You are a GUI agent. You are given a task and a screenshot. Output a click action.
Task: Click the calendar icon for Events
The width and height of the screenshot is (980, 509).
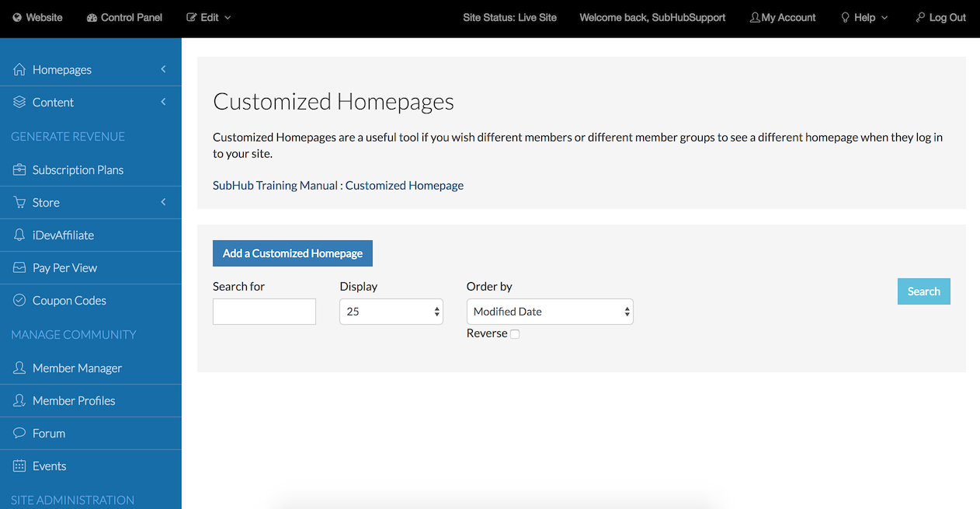point(19,465)
